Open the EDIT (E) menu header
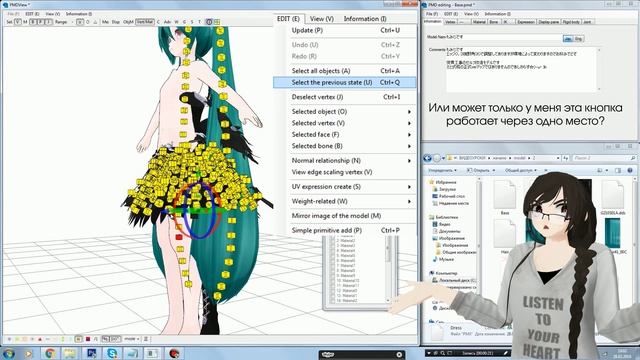Image resolution: width=640 pixels, height=360 pixels. tap(288, 19)
